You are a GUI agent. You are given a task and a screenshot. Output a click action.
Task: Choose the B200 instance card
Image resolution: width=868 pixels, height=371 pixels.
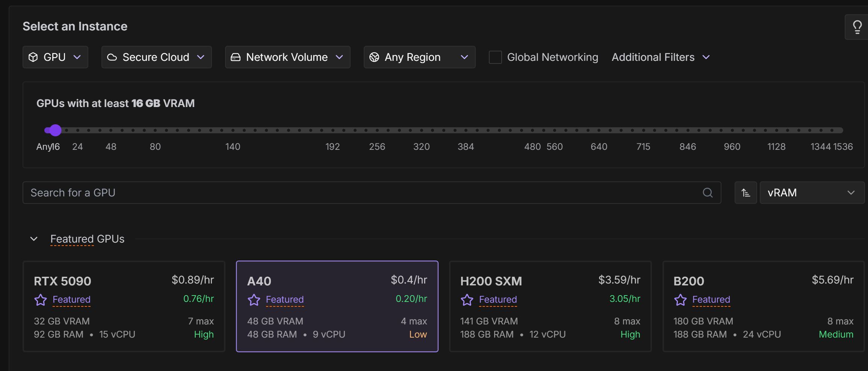763,306
